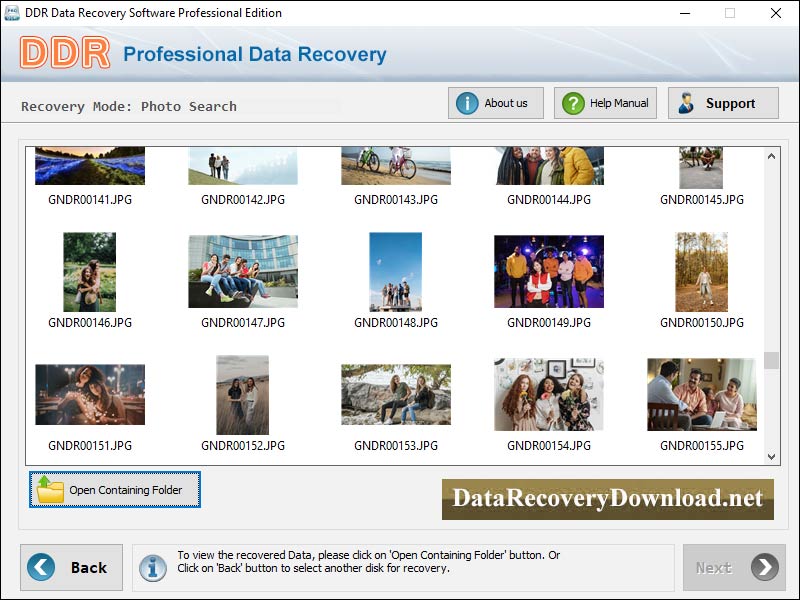Visit DataRecoveryDownload.net link

(x=612, y=498)
